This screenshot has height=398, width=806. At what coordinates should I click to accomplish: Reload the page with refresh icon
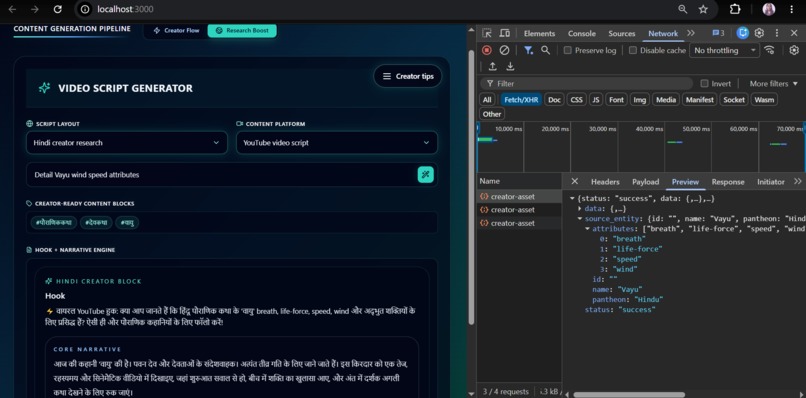[x=58, y=9]
